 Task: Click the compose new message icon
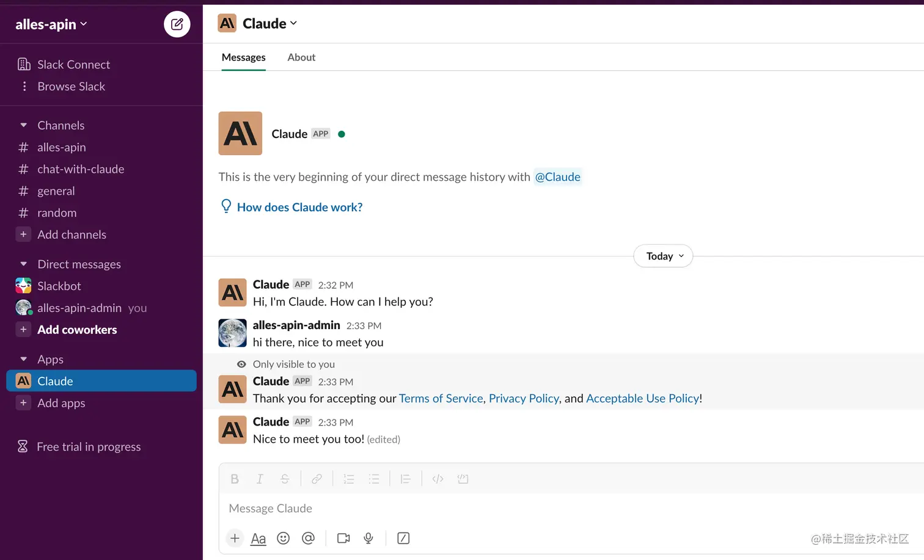(x=177, y=24)
